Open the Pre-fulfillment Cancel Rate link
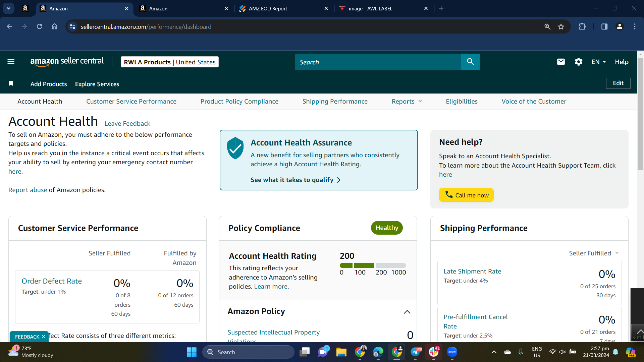The height and width of the screenshot is (362, 644). point(476,321)
